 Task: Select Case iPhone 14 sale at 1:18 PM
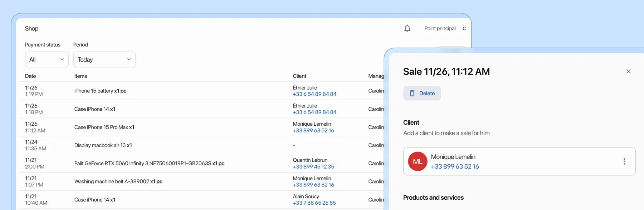click(201, 109)
